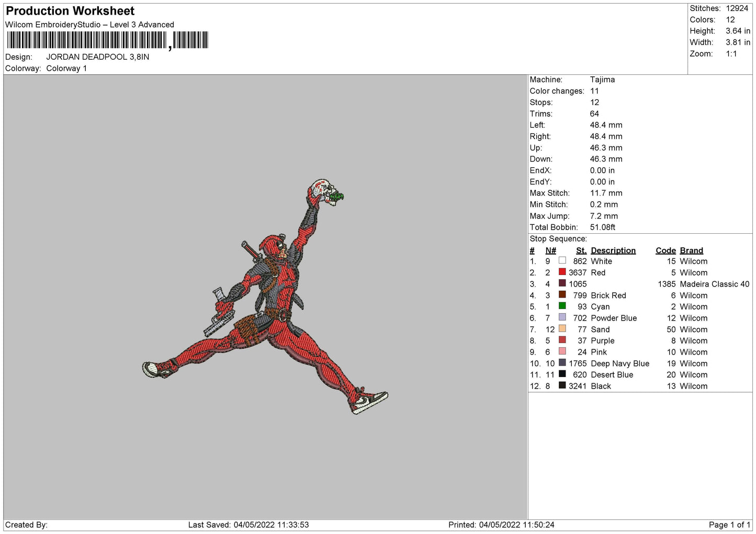Click the swatch labeled Purple
This screenshot has width=756, height=534.
[562, 340]
